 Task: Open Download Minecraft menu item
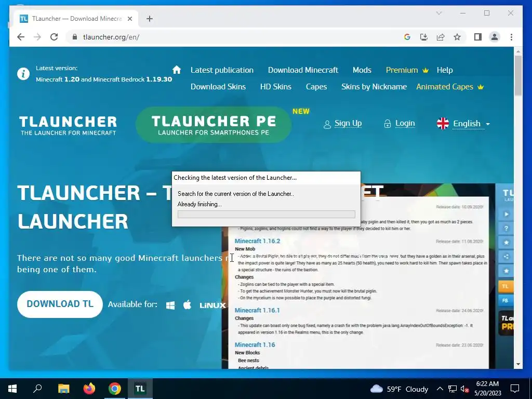303,70
